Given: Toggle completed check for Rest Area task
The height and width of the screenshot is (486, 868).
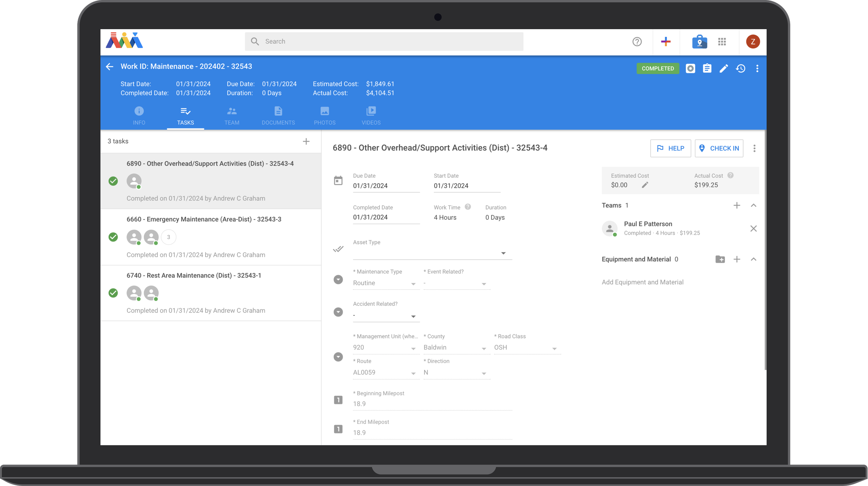Looking at the screenshot, I should [x=113, y=293].
